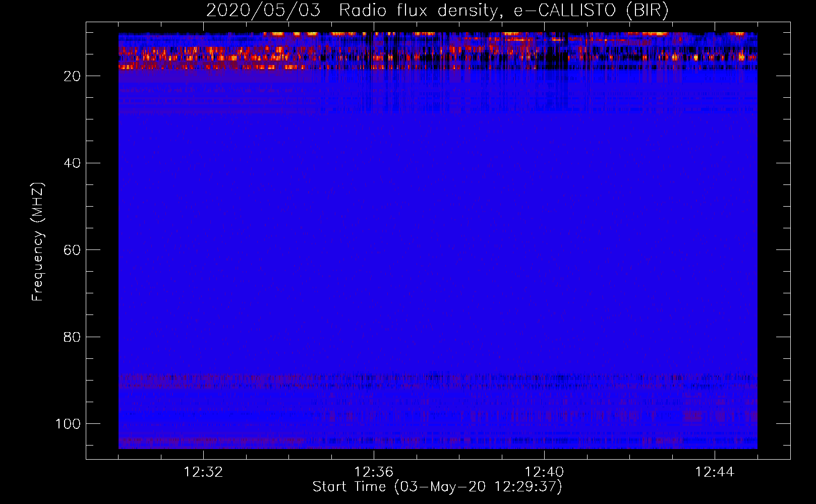816x504 pixels.
Task: Click the 12:44 time tick label
Action: (715, 472)
